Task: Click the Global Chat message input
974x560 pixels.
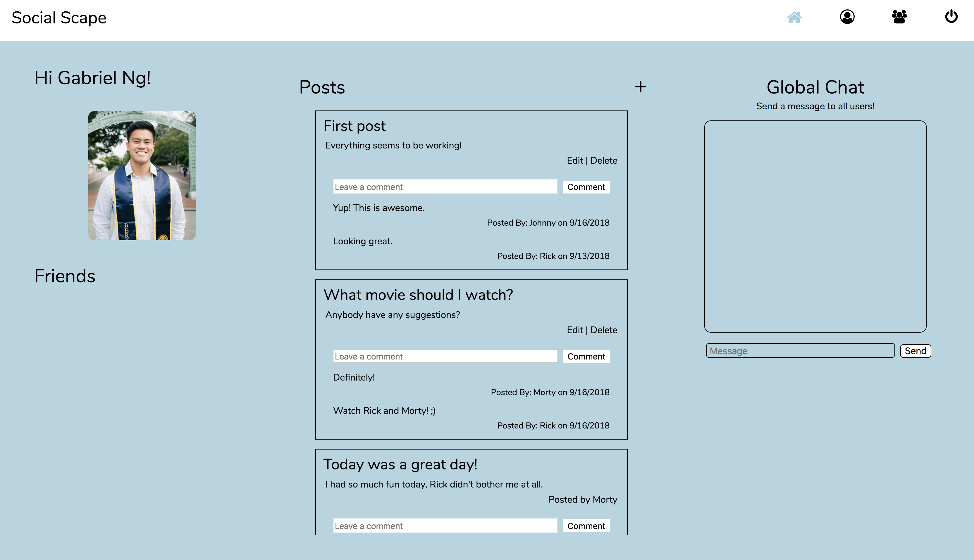Action: [x=800, y=351]
